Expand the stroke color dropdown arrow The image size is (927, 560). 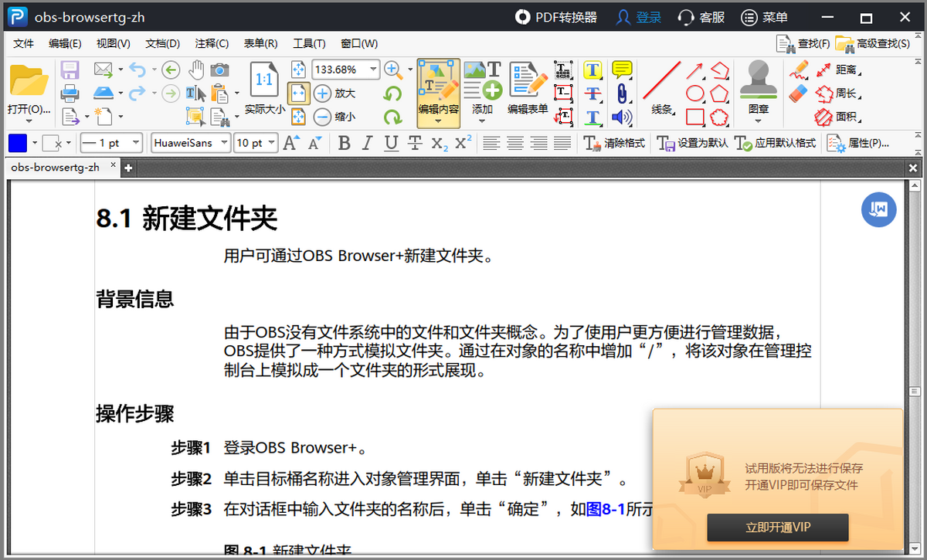(67, 143)
